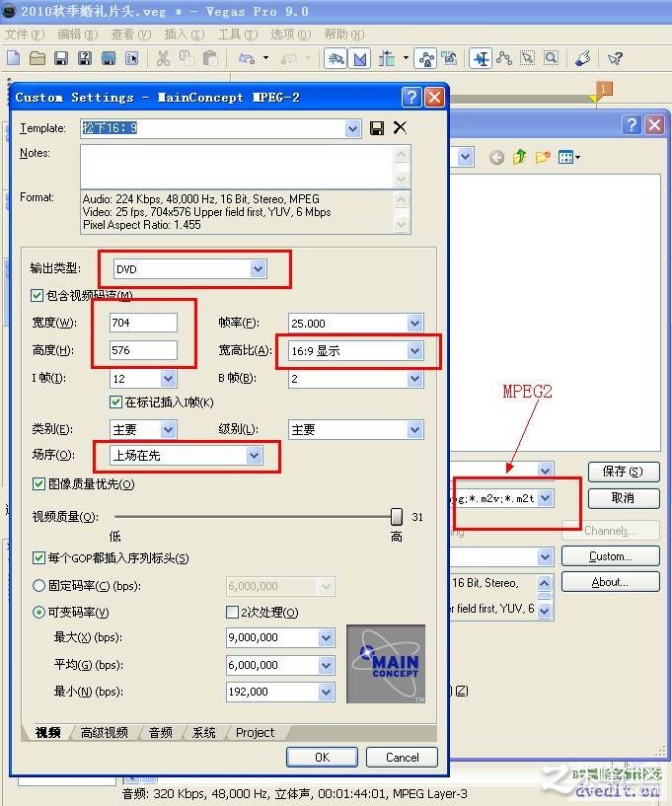
Task: Click the Custom... button
Action: (610, 556)
